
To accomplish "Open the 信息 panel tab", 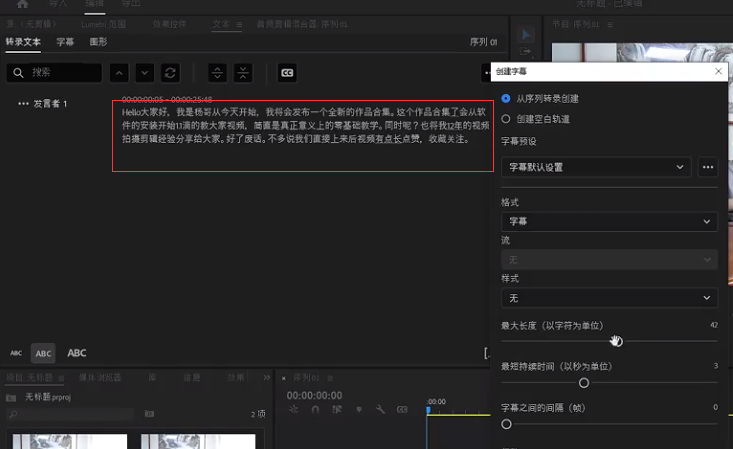I will 192,377.
